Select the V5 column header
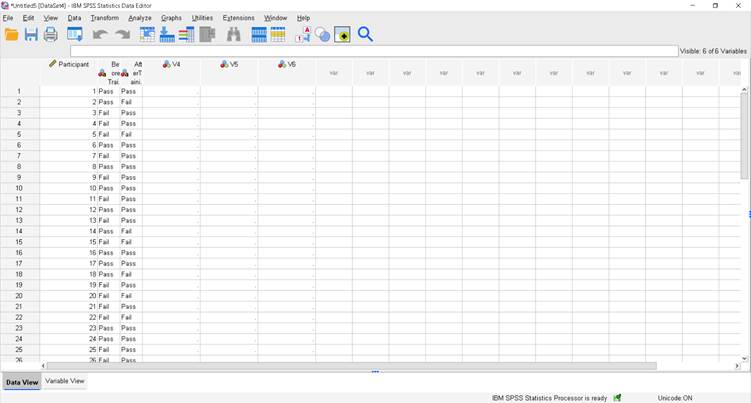This screenshot has height=403, width=751. 228,64
